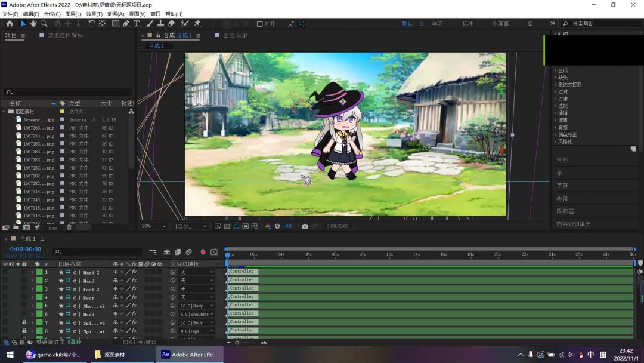
Task: Click the 切换开关/模式 button
Action: point(139,342)
